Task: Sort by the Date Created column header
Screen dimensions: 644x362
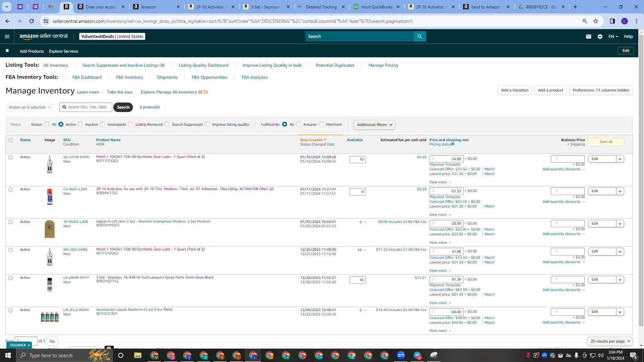Action: tap(313, 140)
